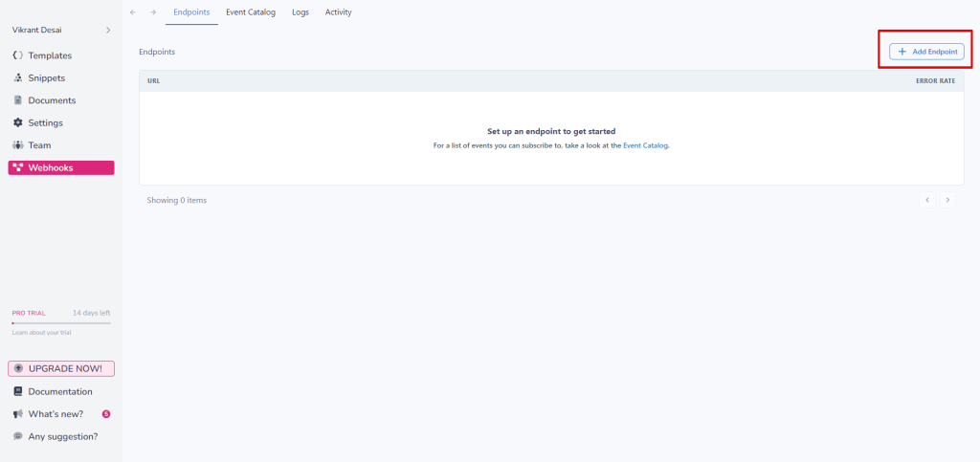Click the What's new megaphone icon
Image resolution: width=980 pixels, height=462 pixels.
click(18, 414)
